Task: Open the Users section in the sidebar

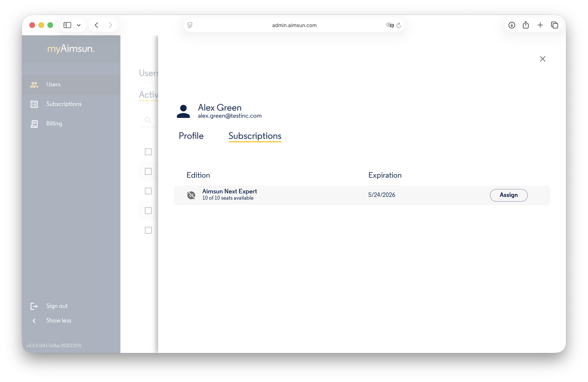Action: tap(53, 84)
